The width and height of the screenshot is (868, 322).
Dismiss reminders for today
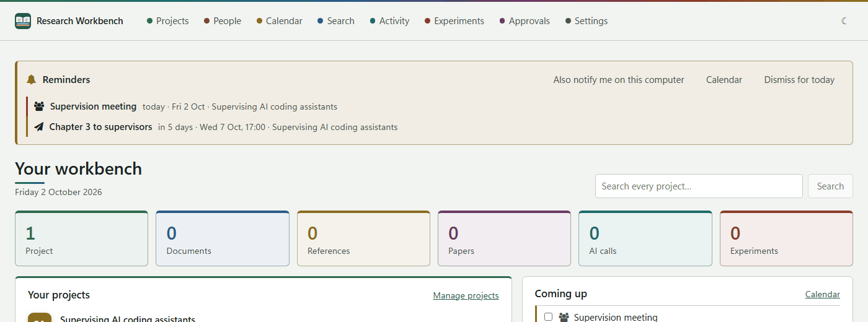tap(799, 80)
